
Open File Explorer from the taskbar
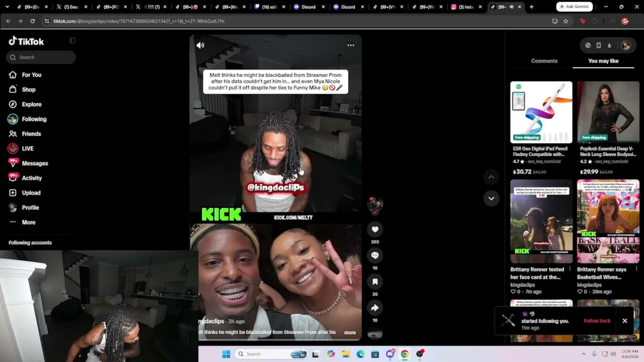[x=346, y=354]
